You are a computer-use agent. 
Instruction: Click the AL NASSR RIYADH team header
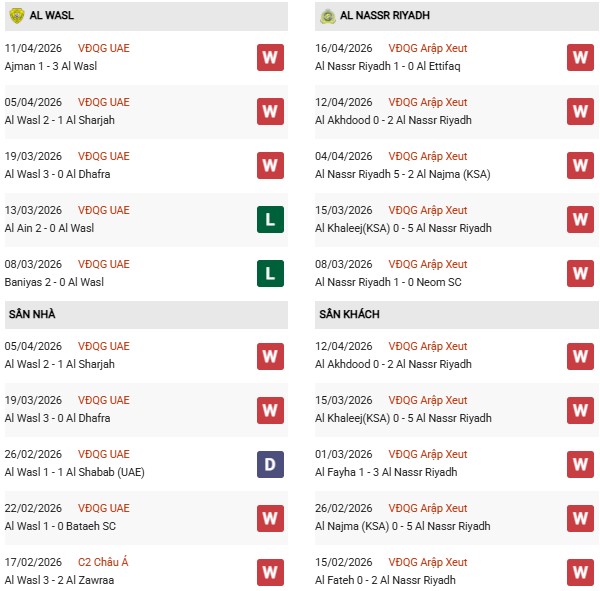[x=385, y=16]
